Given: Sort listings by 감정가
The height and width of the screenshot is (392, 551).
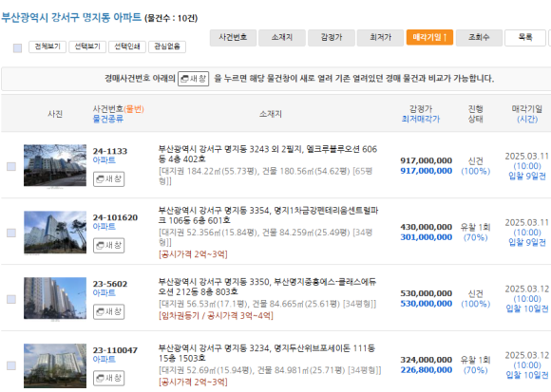Looking at the screenshot, I should tap(332, 38).
